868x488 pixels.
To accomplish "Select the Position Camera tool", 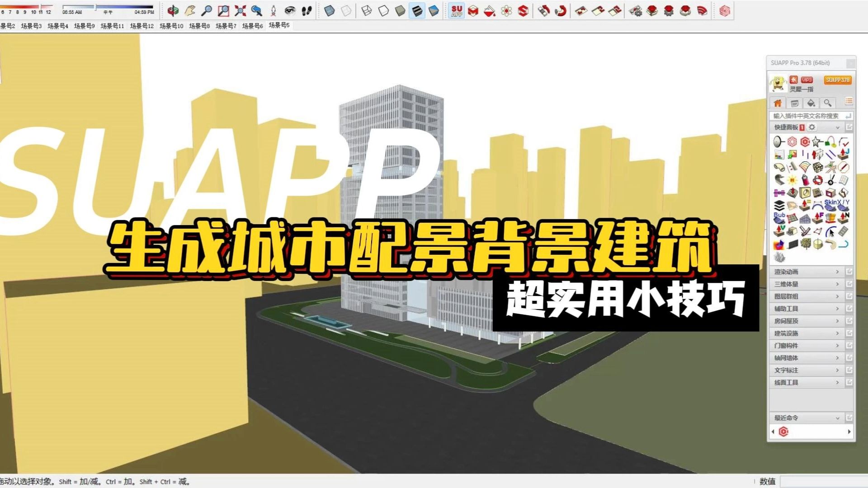I will click(274, 11).
